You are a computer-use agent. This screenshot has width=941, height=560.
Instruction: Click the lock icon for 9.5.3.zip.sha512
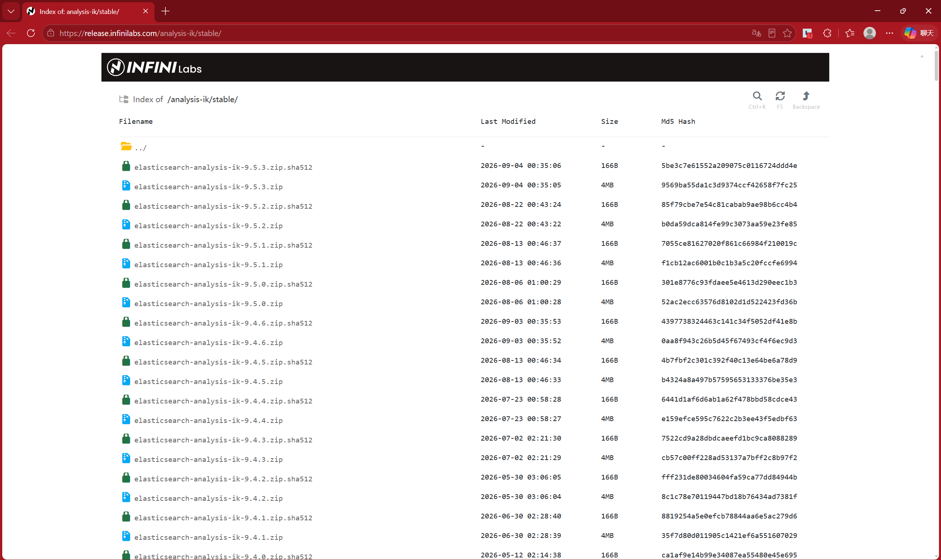(126, 166)
